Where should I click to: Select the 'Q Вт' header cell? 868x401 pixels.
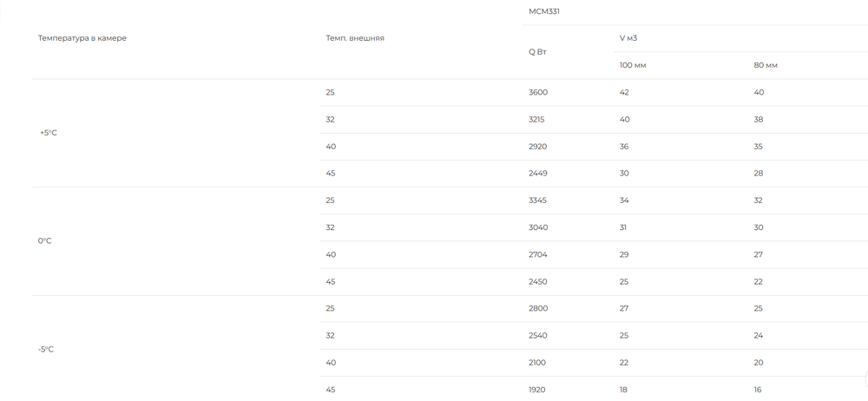tap(537, 52)
